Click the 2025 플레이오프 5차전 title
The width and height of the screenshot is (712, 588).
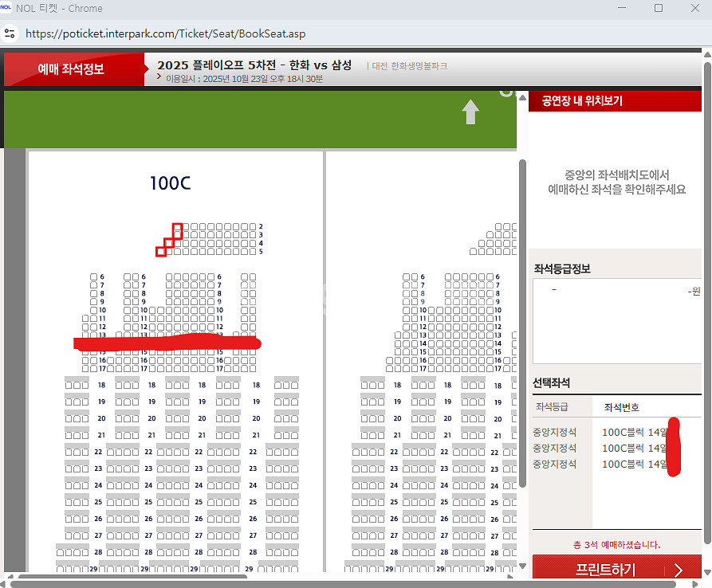tap(254, 65)
